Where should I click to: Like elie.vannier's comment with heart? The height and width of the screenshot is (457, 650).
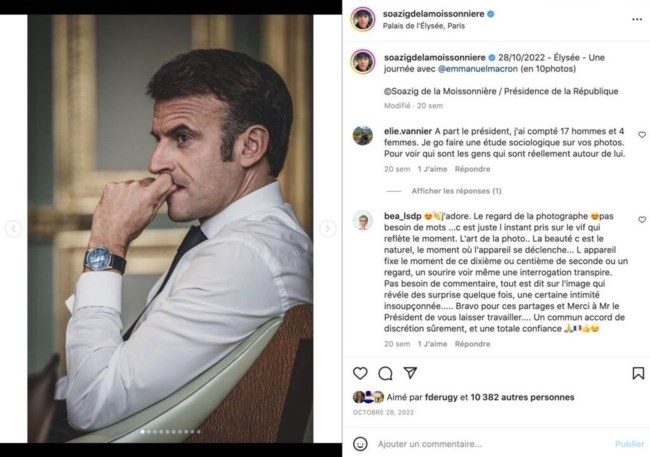click(x=642, y=135)
